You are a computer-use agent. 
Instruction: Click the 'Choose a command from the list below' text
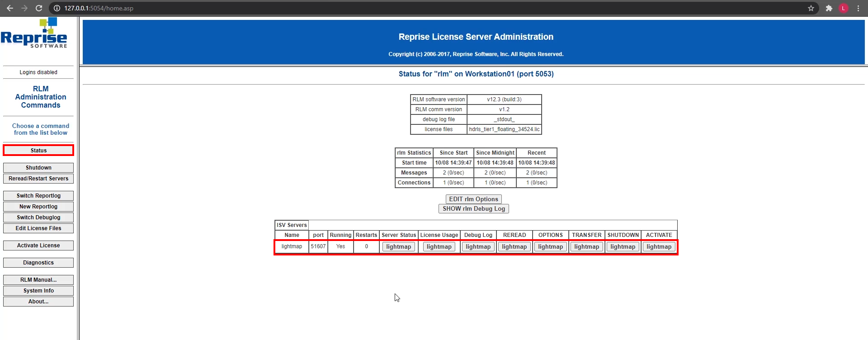tap(41, 129)
